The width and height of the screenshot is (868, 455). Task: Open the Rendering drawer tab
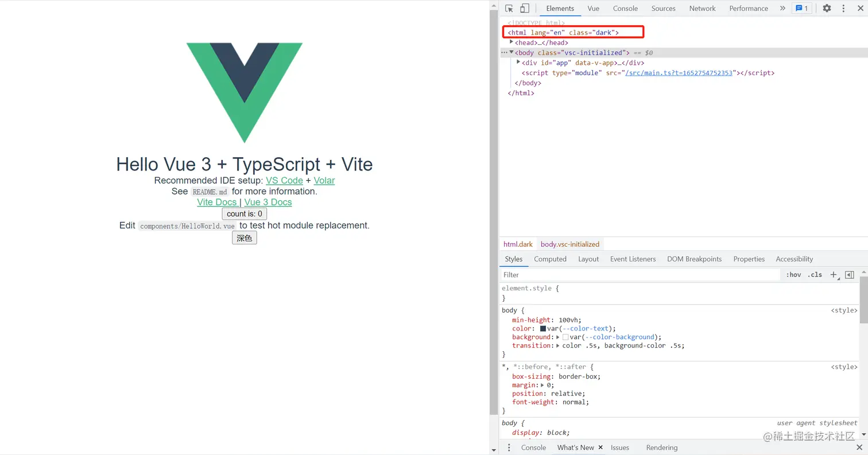[x=661, y=448]
